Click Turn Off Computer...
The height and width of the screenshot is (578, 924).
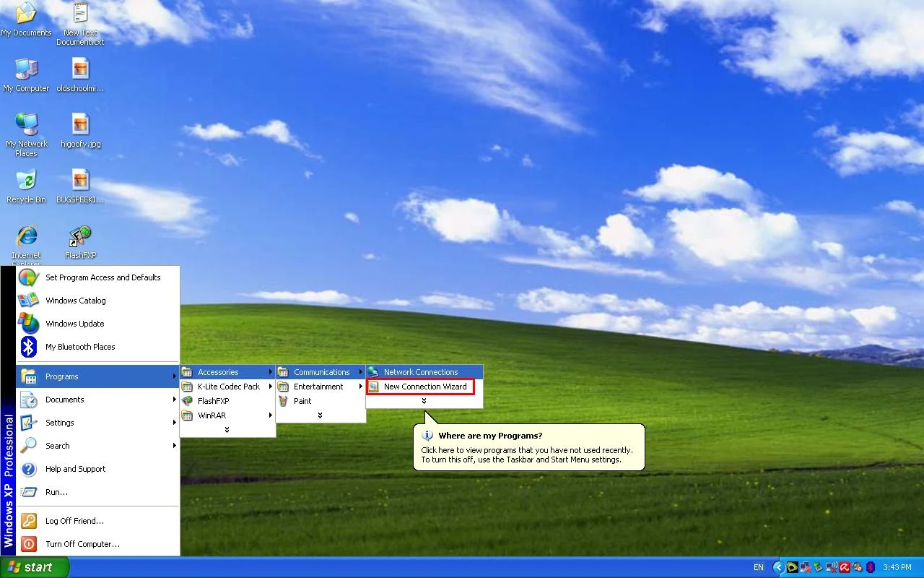[x=97, y=544]
